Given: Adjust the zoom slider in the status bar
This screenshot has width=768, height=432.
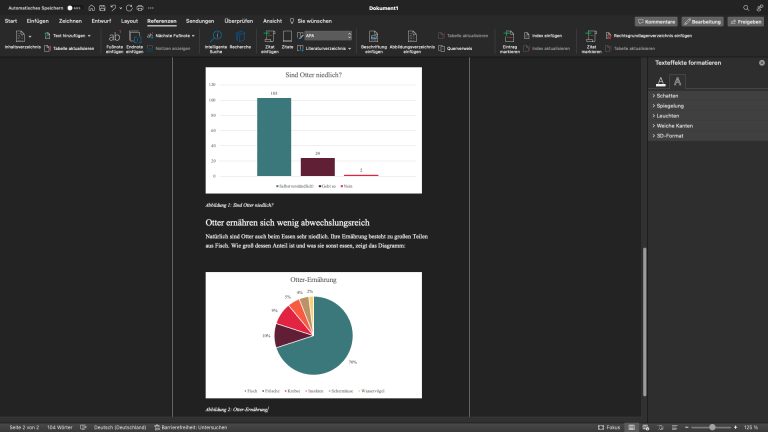Looking at the screenshot, I should coord(712,426).
